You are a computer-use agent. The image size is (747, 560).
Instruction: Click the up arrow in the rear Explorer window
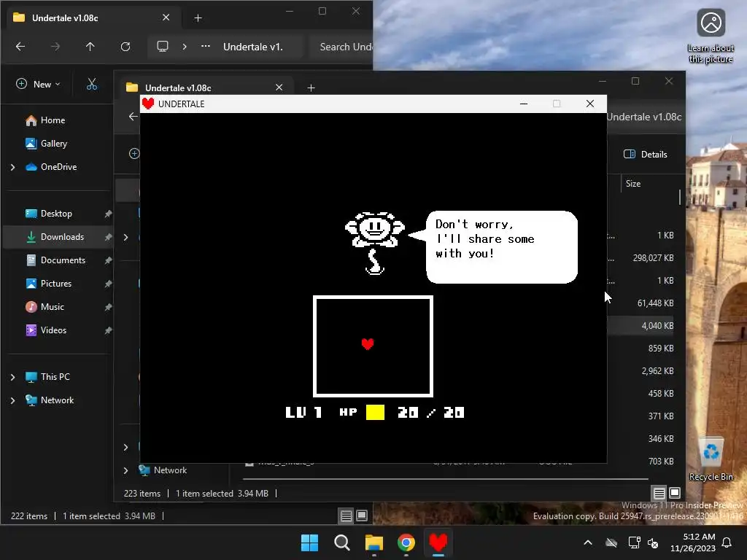click(90, 47)
